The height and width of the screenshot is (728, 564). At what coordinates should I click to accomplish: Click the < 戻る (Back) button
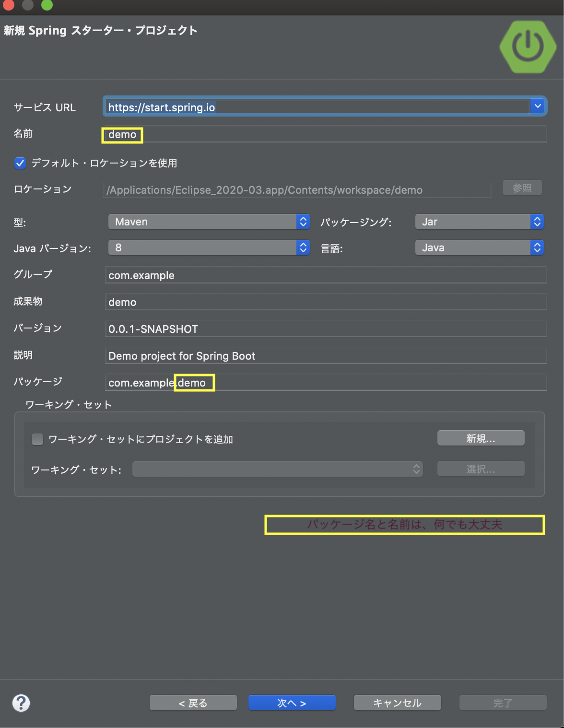tap(193, 703)
